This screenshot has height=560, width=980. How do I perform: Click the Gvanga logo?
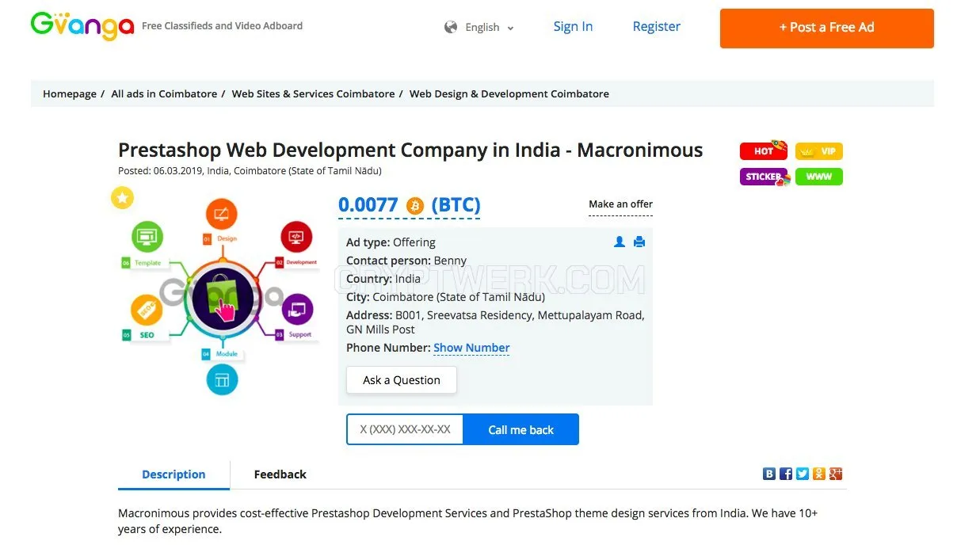click(82, 26)
